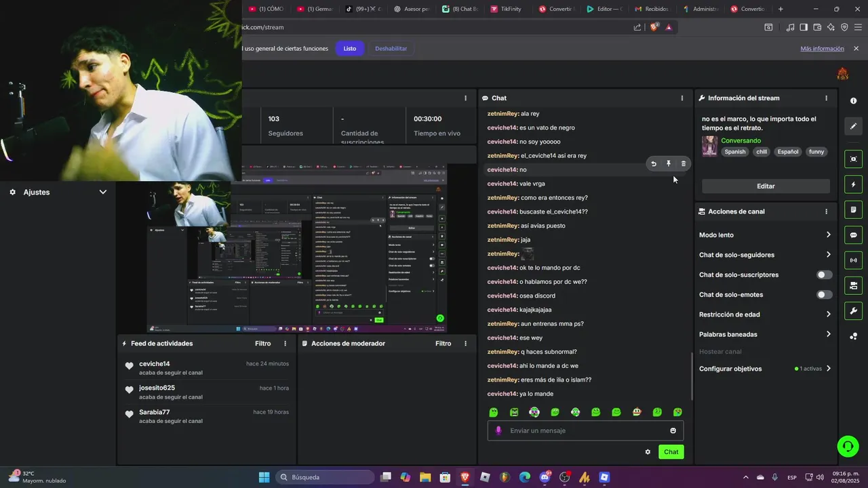Click the stream info sidebar icon
The height and width of the screenshot is (488, 868).
(x=853, y=101)
